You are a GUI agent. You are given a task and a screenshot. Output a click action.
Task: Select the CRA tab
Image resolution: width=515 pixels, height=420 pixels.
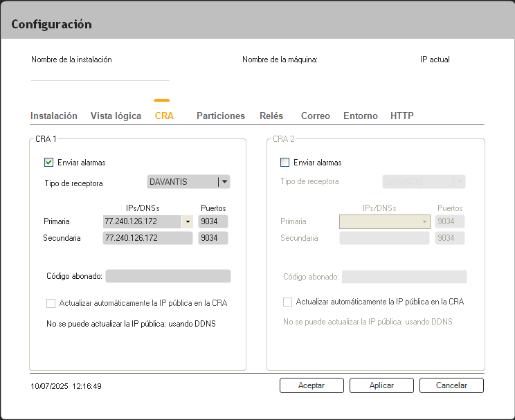[x=164, y=116]
